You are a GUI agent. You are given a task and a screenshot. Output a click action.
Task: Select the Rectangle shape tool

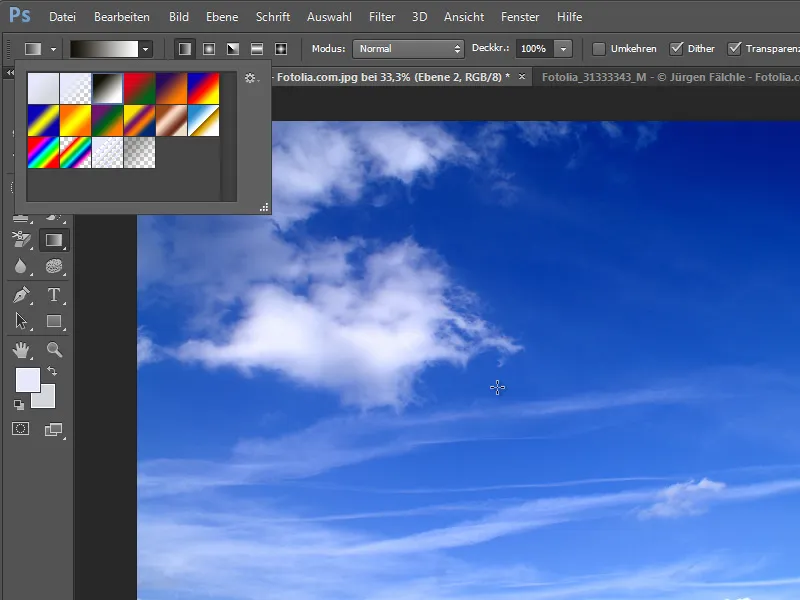54,321
